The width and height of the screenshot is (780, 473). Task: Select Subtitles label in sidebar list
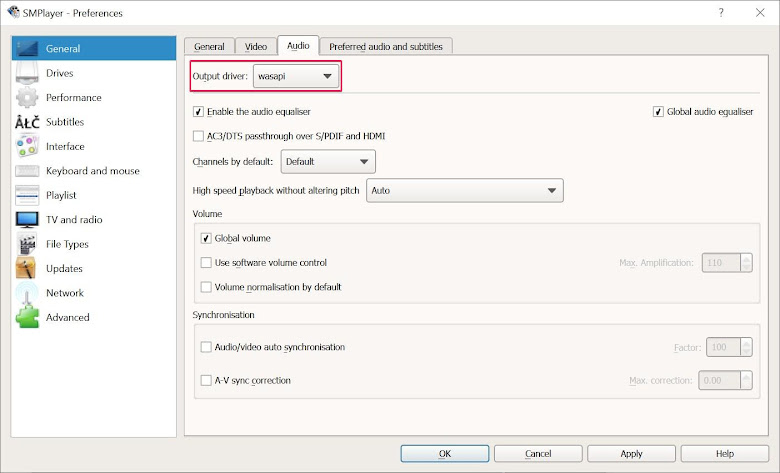(x=65, y=122)
